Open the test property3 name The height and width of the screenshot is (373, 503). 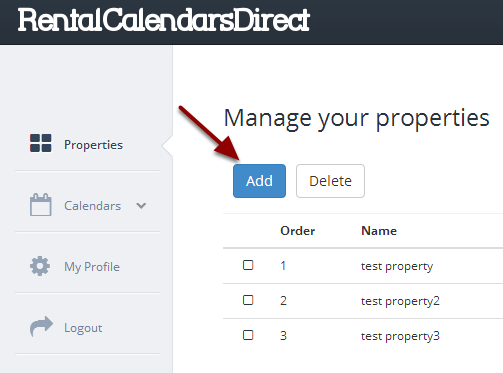point(400,336)
